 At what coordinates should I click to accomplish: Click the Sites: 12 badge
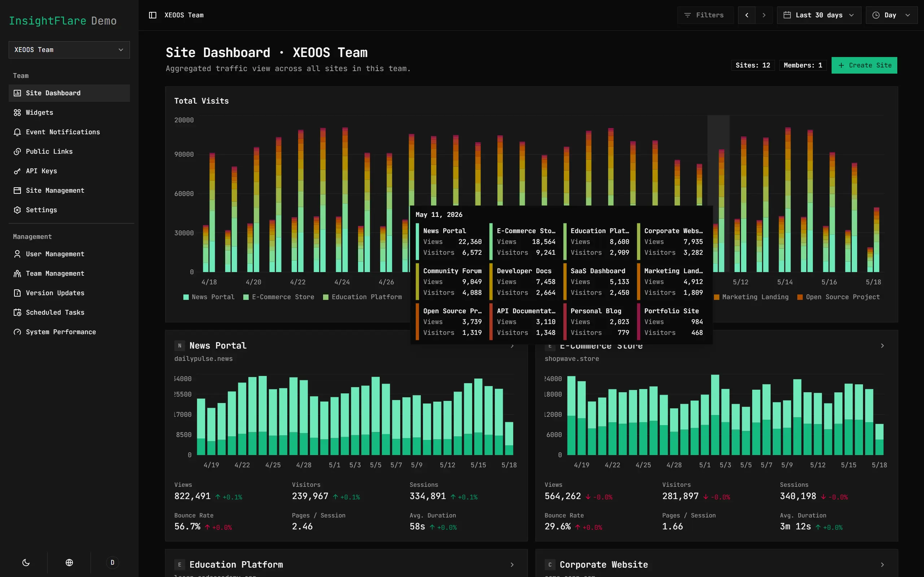(753, 65)
